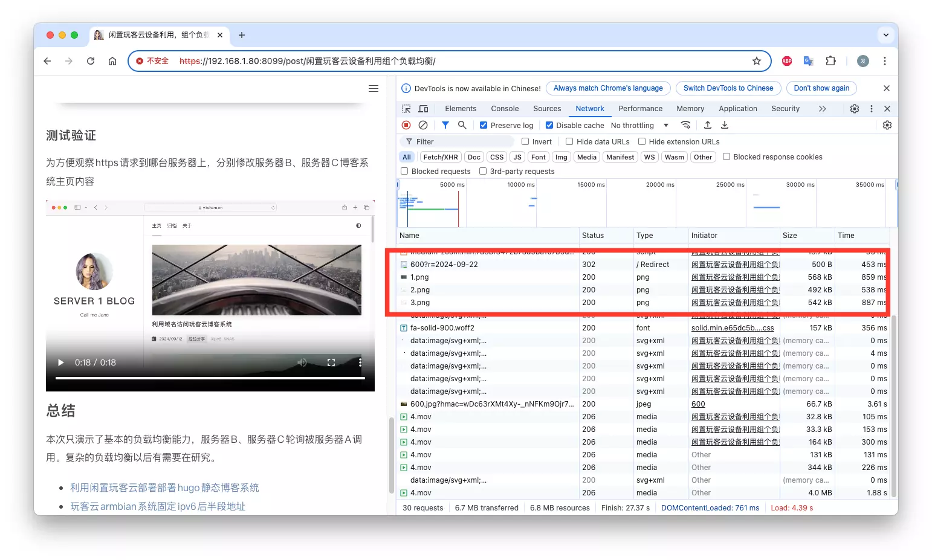Open the Google Translate extension icon

(x=809, y=61)
